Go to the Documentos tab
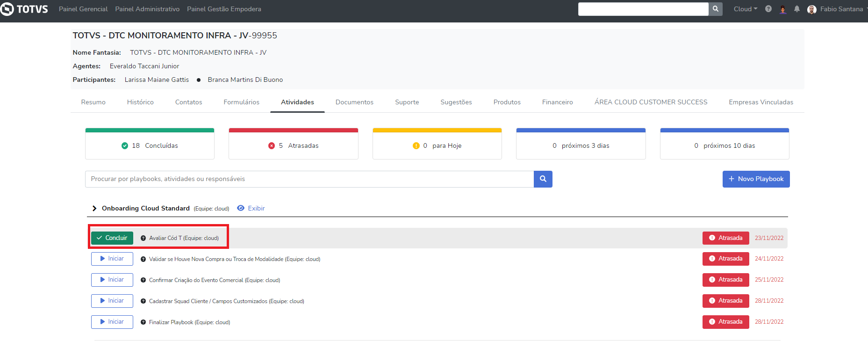This screenshot has height=341, width=868. (354, 102)
